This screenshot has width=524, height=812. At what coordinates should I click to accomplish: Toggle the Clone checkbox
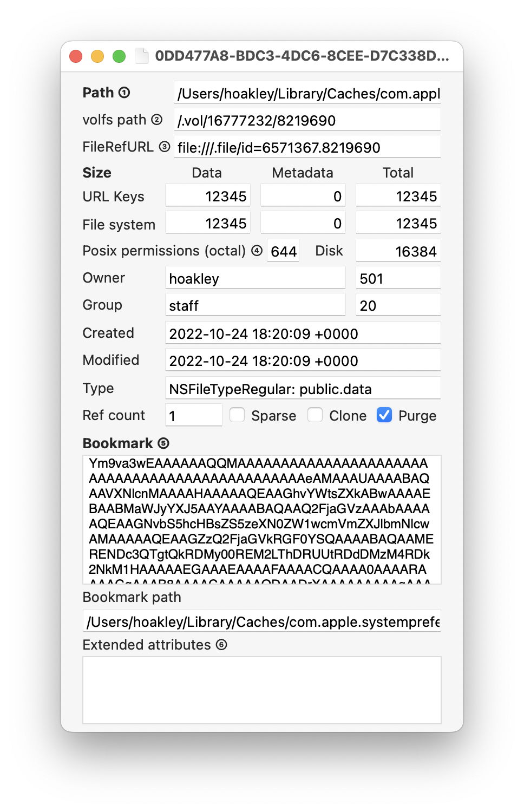315,415
